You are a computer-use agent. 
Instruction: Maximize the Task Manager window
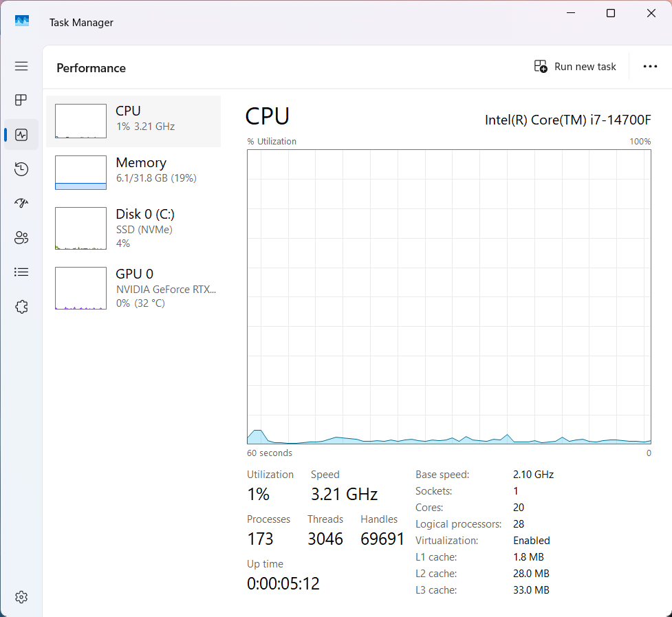611,13
